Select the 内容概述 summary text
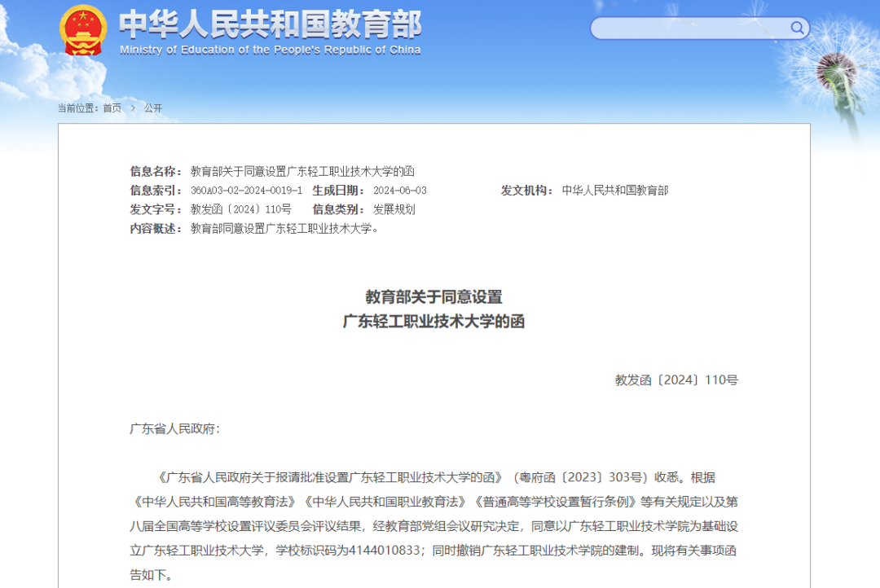Image resolution: width=880 pixels, height=588 pixels. [x=285, y=228]
